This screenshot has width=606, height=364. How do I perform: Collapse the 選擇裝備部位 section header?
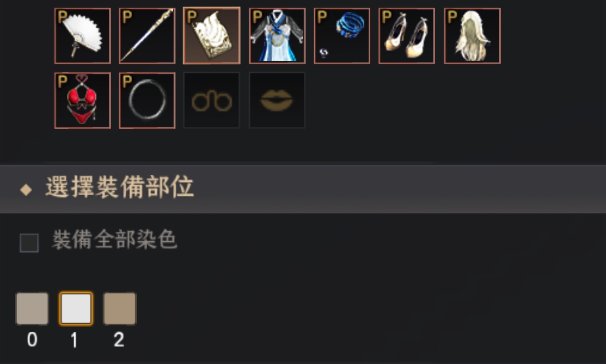303,189
